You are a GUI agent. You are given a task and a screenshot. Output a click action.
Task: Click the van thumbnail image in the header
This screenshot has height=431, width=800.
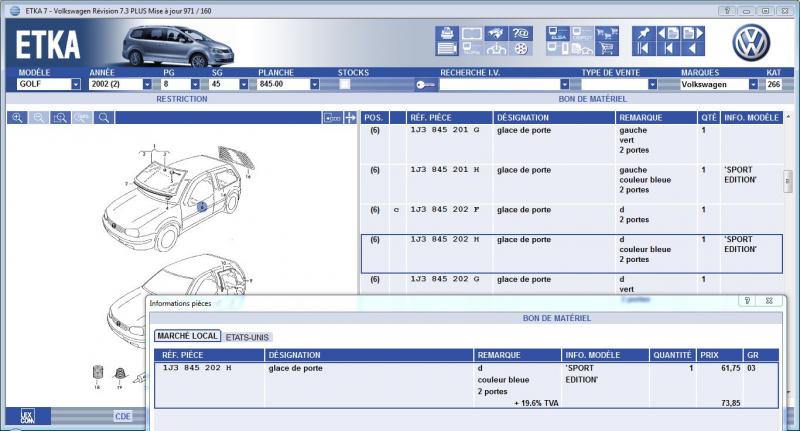coord(177,46)
